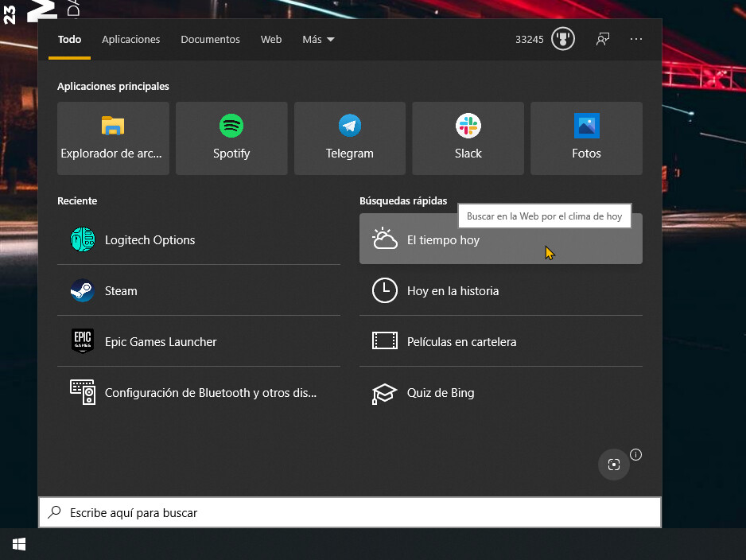Open the three-dots options menu
Image resolution: width=746 pixels, height=560 pixels.
pos(636,39)
